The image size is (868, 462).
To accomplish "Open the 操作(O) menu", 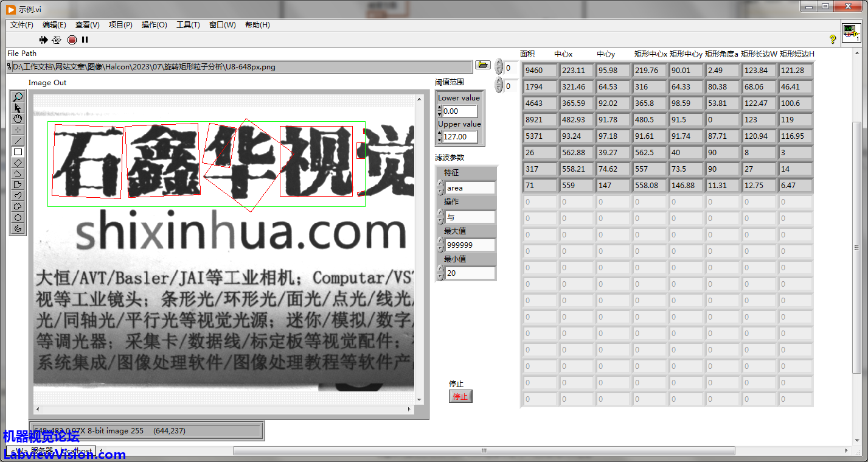I will point(154,25).
